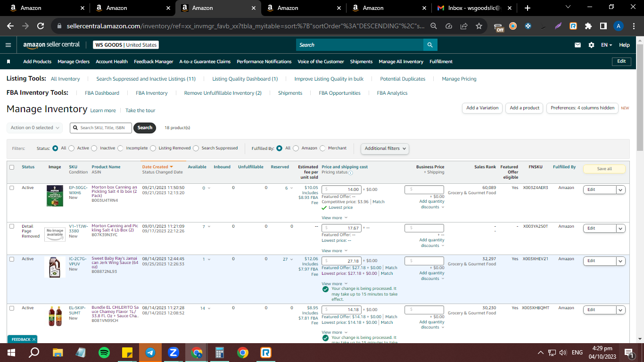This screenshot has width=644, height=362.
Task: Click the Save all button
Action: point(604,169)
